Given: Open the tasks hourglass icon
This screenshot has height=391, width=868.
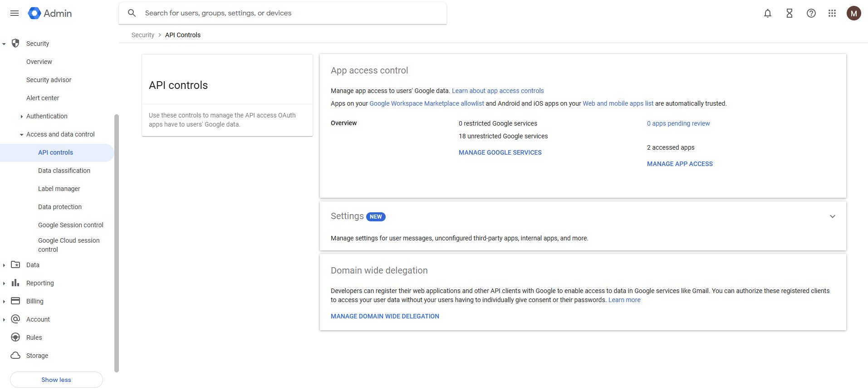Looking at the screenshot, I should point(790,13).
